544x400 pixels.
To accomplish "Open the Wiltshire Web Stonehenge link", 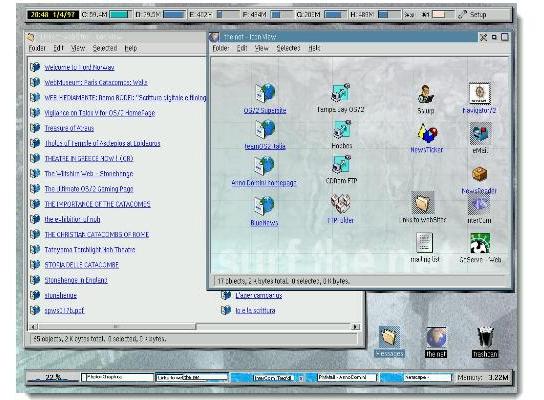I will pyautogui.click(x=89, y=173).
